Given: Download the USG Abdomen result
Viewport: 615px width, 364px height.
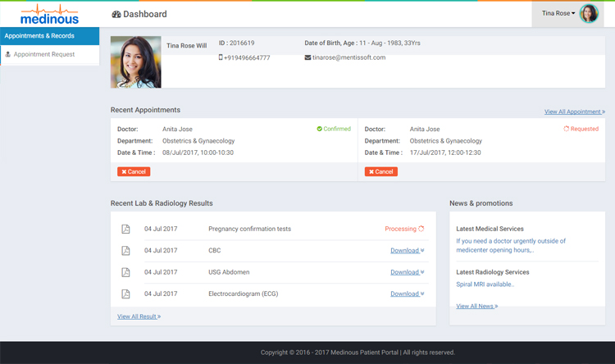Looking at the screenshot, I should click(407, 272).
